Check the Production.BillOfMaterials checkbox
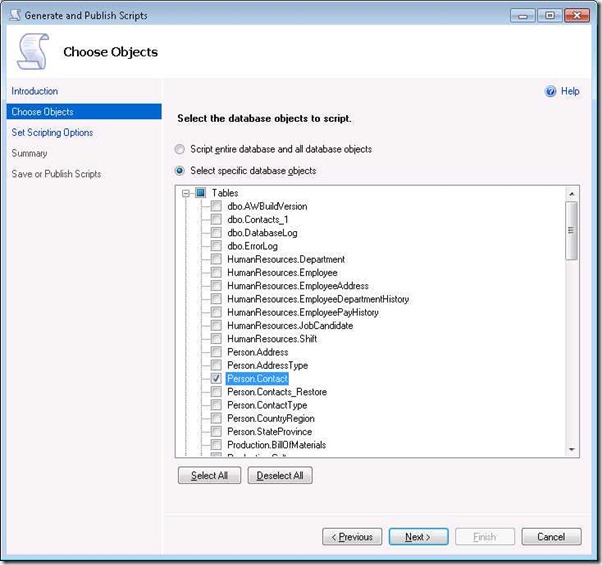The width and height of the screenshot is (602, 565). tap(216, 444)
